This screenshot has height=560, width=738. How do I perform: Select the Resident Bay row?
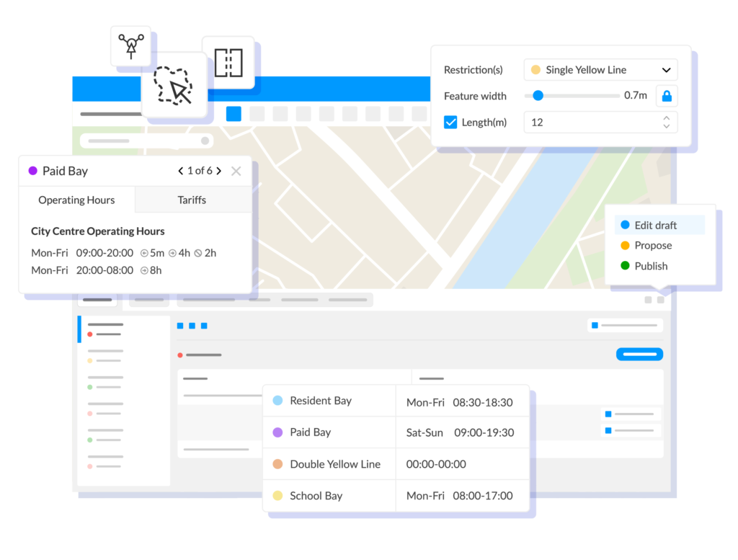[x=321, y=401]
